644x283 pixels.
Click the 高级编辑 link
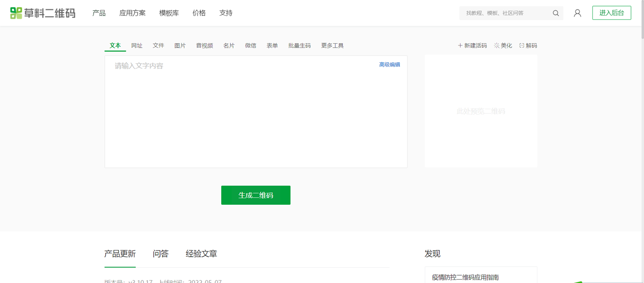390,64
